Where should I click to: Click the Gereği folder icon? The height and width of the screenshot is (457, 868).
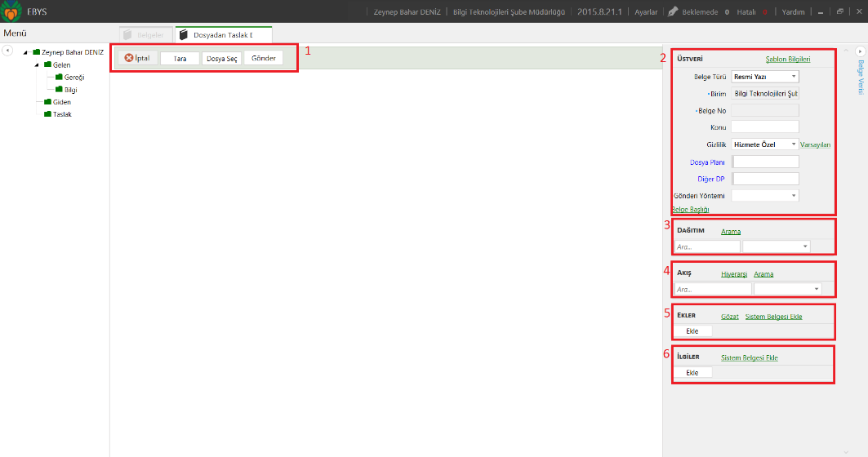point(59,77)
